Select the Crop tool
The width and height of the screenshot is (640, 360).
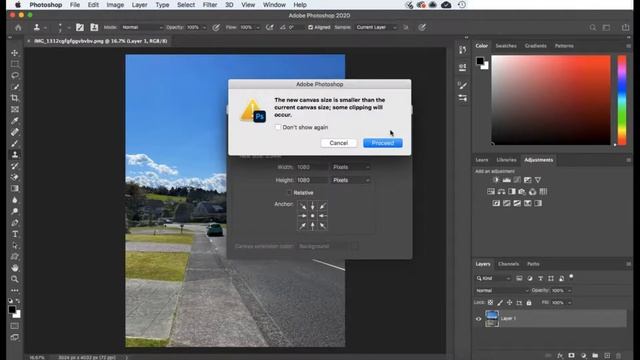coord(15,98)
